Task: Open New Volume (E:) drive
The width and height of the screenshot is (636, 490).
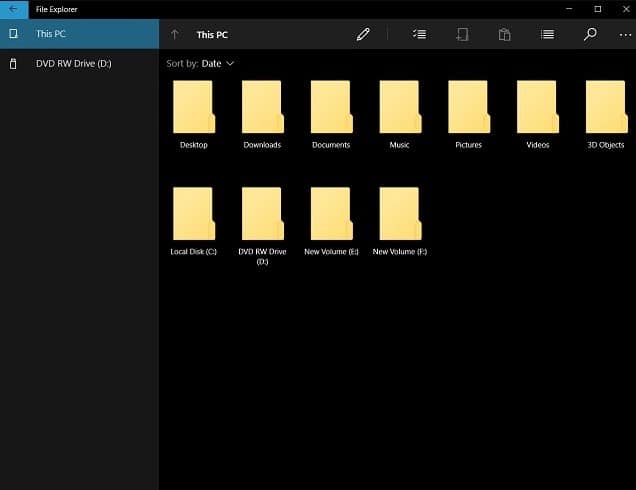Action: coord(331,214)
